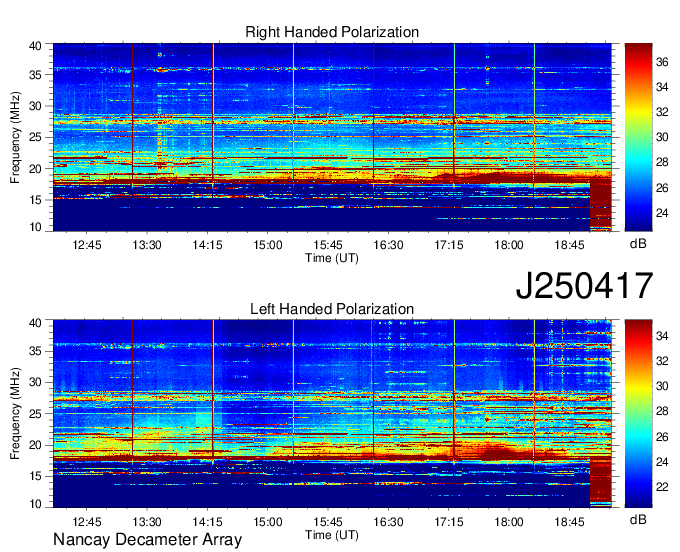Click the 25 MHz tick on Left Handed plot
The image size is (680, 552).
35,414
